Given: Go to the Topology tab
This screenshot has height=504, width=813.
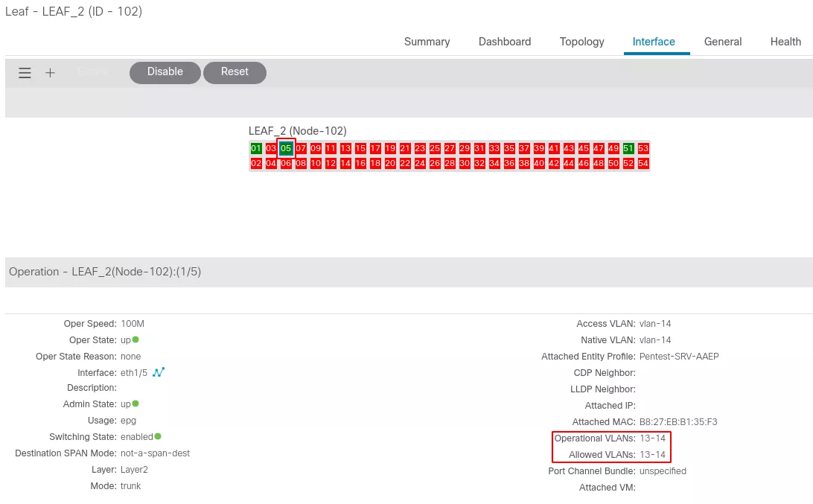Looking at the screenshot, I should 581,42.
